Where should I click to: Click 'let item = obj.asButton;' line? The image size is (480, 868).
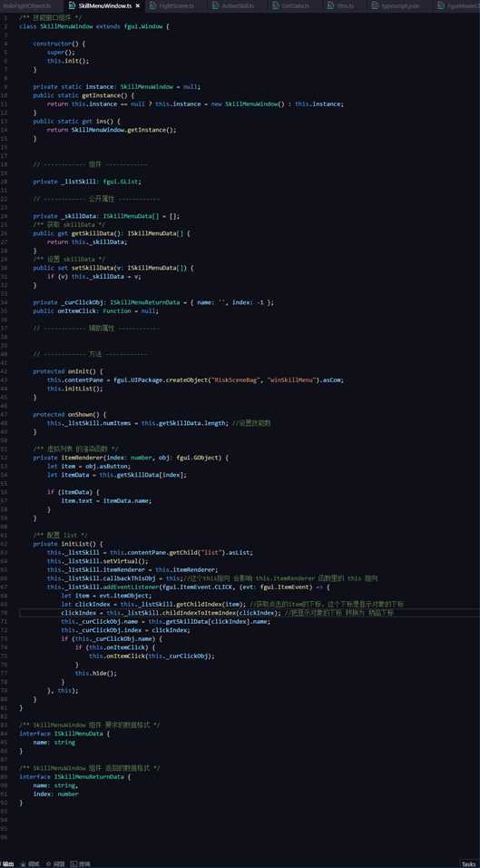pyautogui.click(x=89, y=466)
